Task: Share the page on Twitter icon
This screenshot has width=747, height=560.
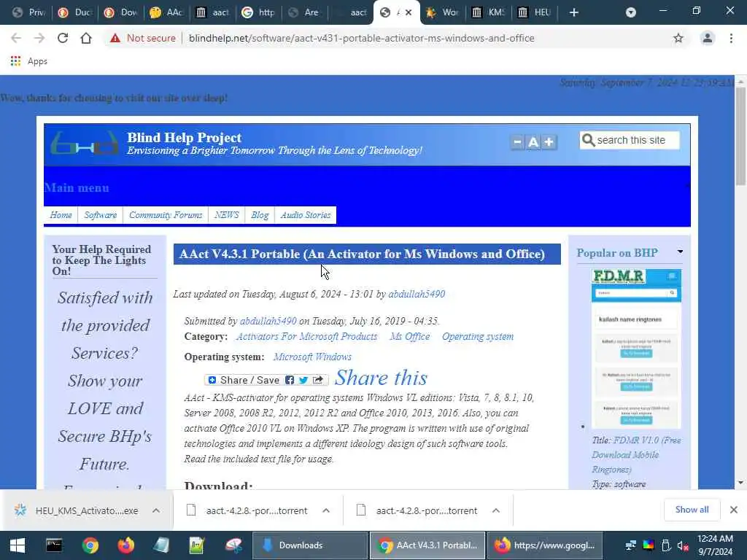Action: click(x=303, y=380)
